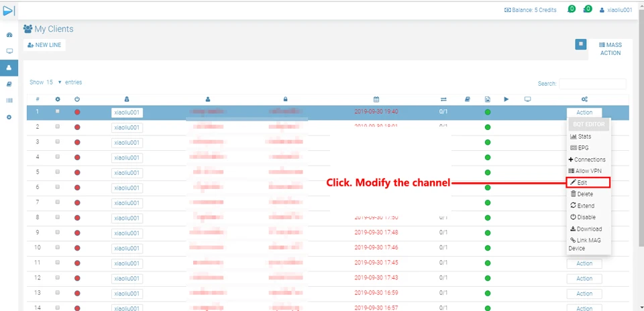This screenshot has height=311, width=644.
Task: Click the green status dot in row 1
Action: 488,112
